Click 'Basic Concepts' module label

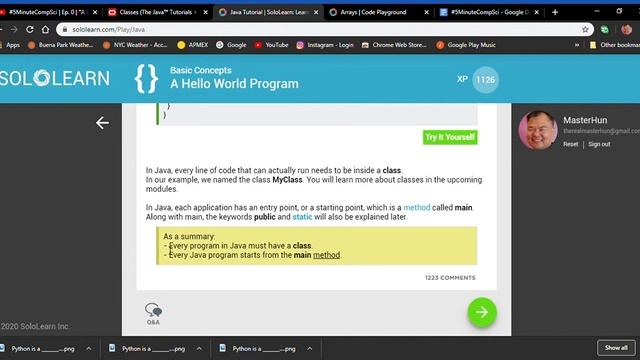point(201,70)
